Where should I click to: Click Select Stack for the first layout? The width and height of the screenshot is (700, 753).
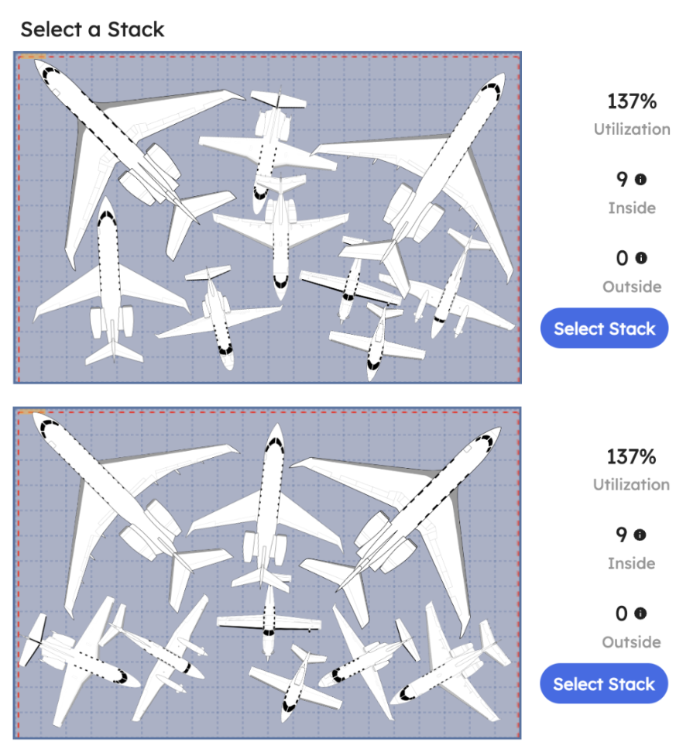604,328
